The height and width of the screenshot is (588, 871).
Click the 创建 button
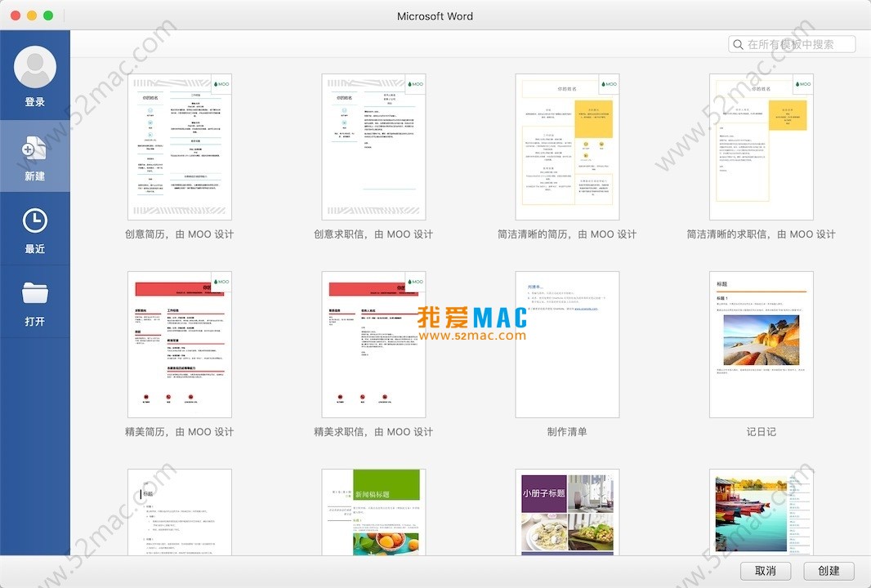click(x=829, y=571)
